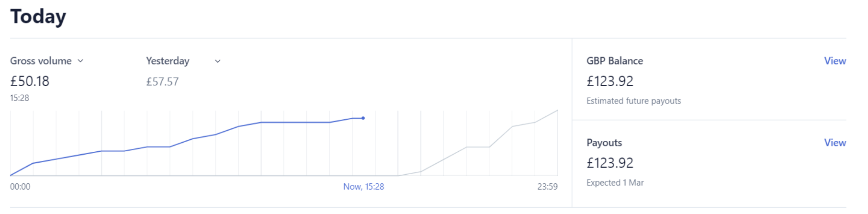Open View link for GBP Balance
Image resolution: width=868 pixels, height=214 pixels.
(x=834, y=61)
